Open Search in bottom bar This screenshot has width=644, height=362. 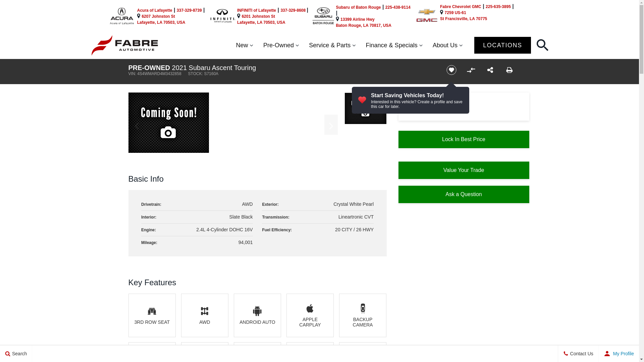16,354
